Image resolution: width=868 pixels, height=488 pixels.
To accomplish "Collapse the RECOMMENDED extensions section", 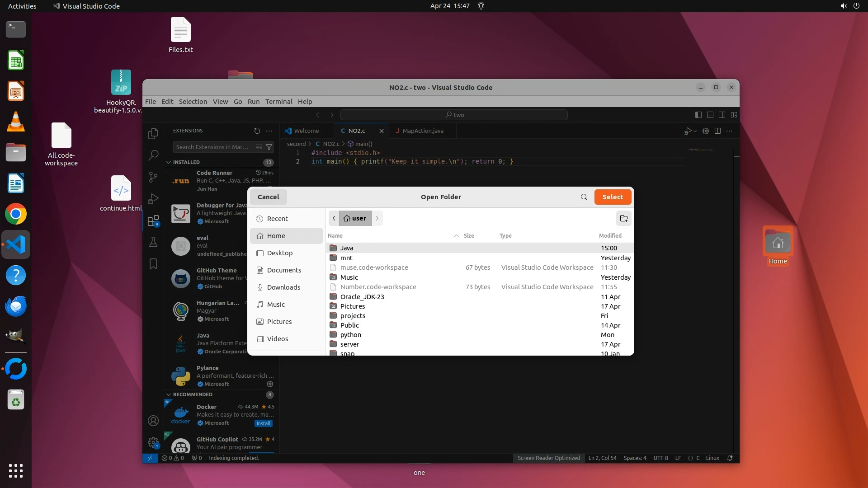I will (169, 394).
